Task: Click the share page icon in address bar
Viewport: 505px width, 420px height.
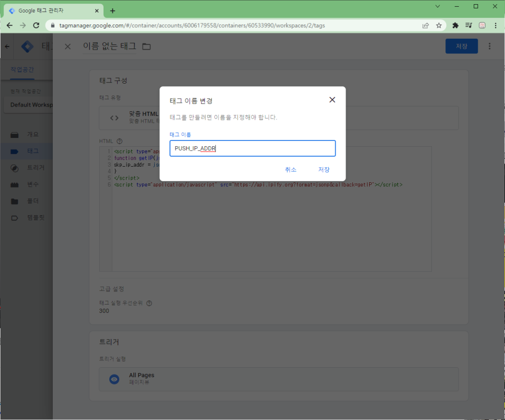Action: pyautogui.click(x=426, y=26)
